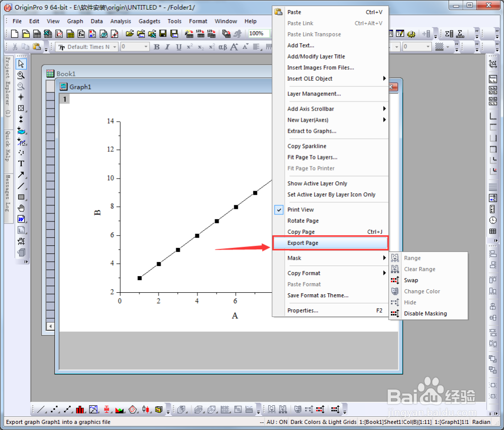Click the Greek letters αβ button
The image size is (504, 430).
click(223, 47)
